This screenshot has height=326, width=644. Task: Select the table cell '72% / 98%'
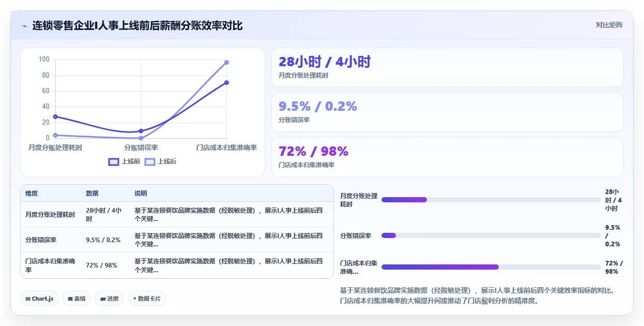(105, 265)
